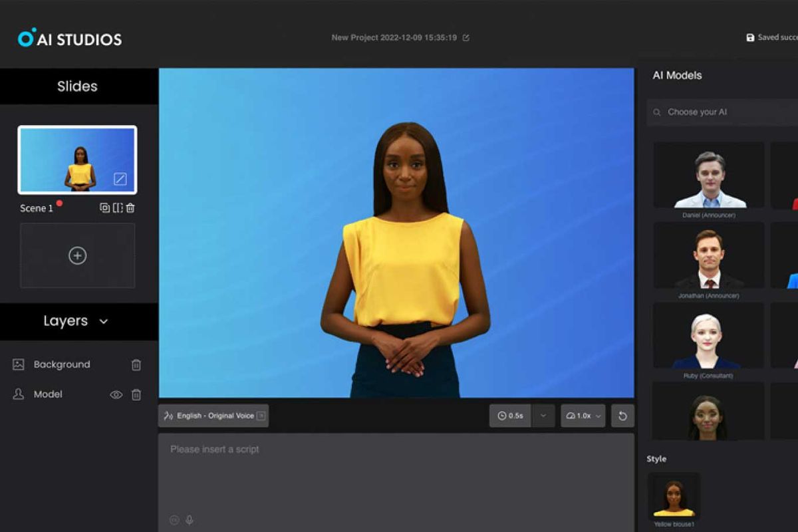The height and width of the screenshot is (532, 798).
Task: Click the microphone icon in script box
Action: (190, 520)
